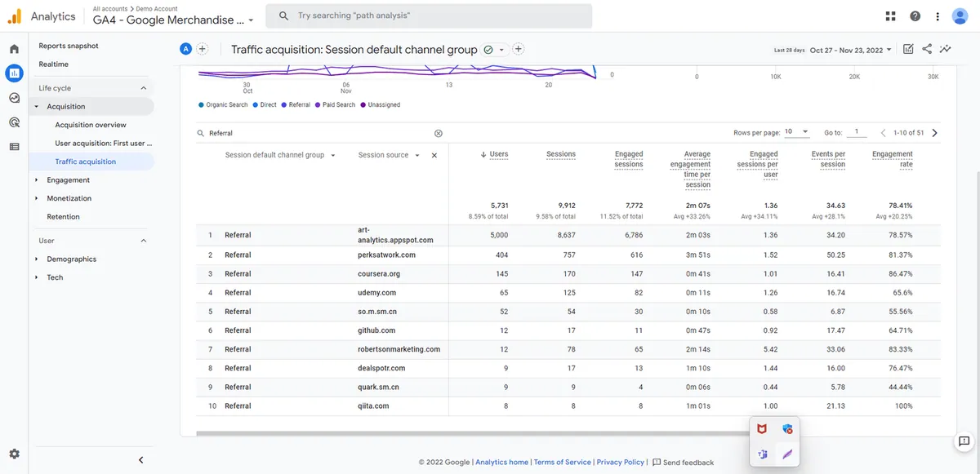Viewport: 980px width, 474px height.
Task: Open User acquisition: First user report
Action: coord(104,144)
